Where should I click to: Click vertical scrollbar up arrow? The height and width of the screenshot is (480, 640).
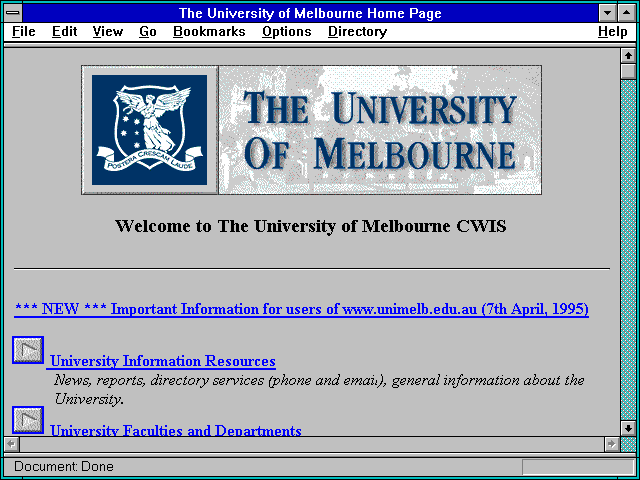(x=628, y=56)
